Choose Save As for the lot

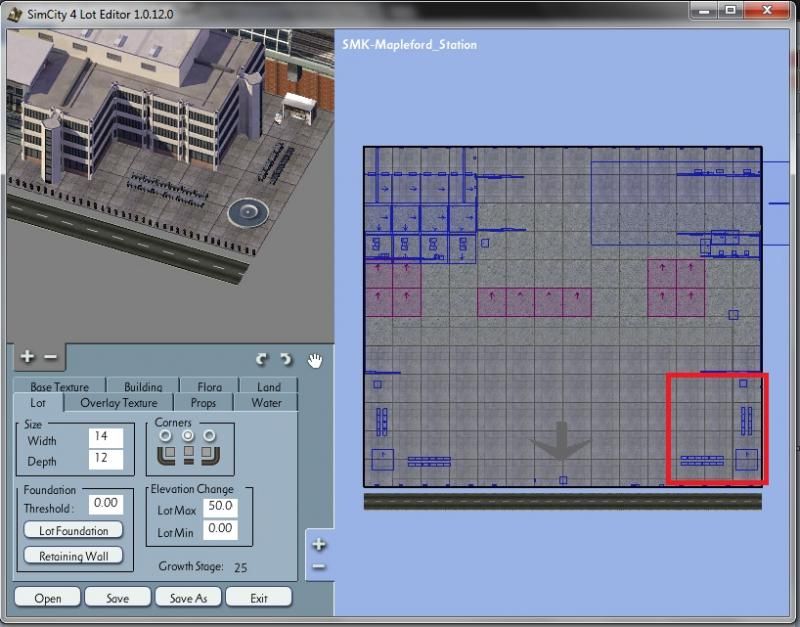coord(188,597)
